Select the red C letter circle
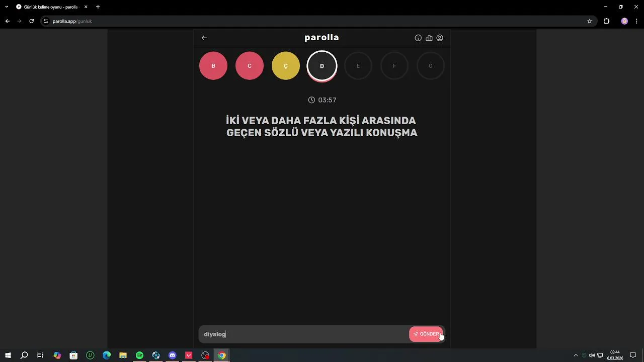 point(250,66)
